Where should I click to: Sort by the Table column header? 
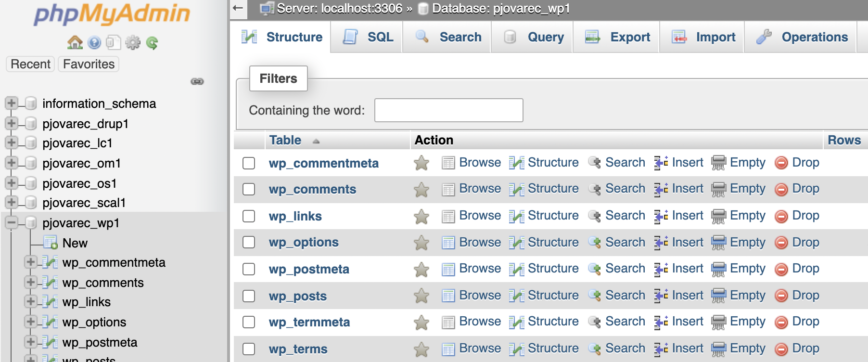pos(285,140)
